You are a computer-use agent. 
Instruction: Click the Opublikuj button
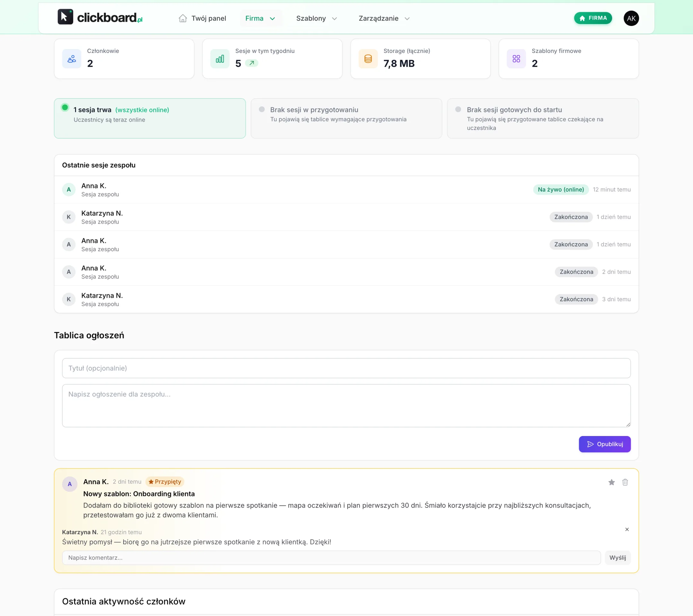tap(604, 444)
